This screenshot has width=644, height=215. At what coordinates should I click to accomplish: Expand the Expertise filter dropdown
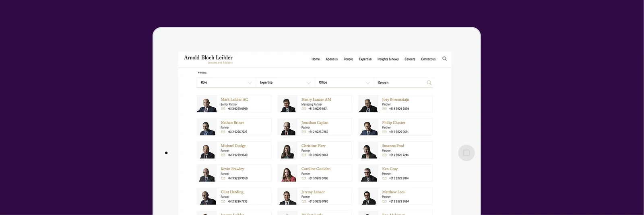click(x=285, y=83)
